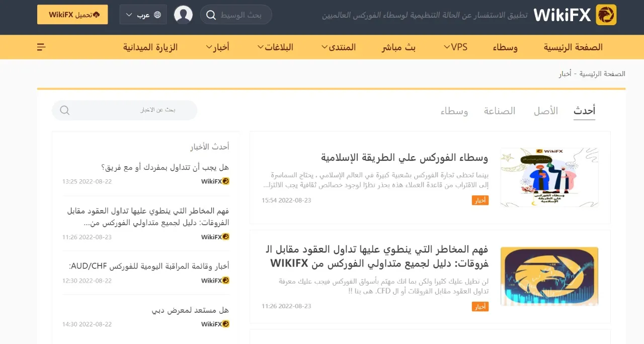Select the الصناعة tab
The width and height of the screenshot is (644, 344).
pos(500,111)
